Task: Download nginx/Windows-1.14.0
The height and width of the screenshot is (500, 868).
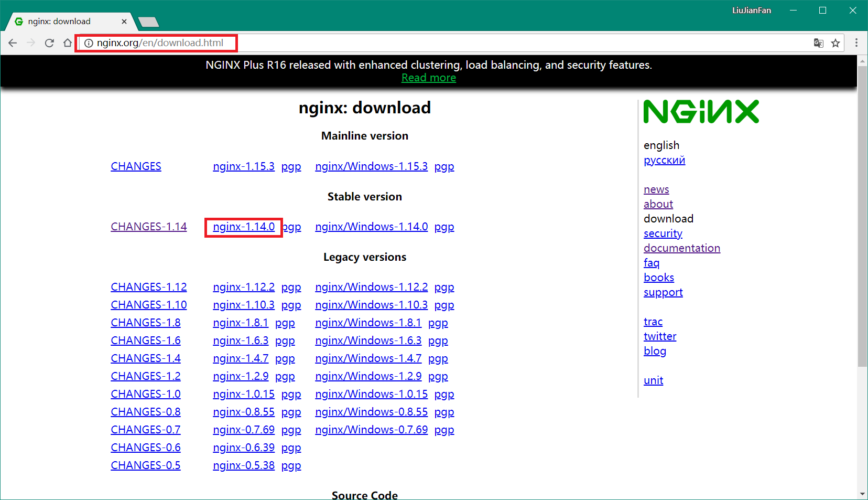Action: 371,227
